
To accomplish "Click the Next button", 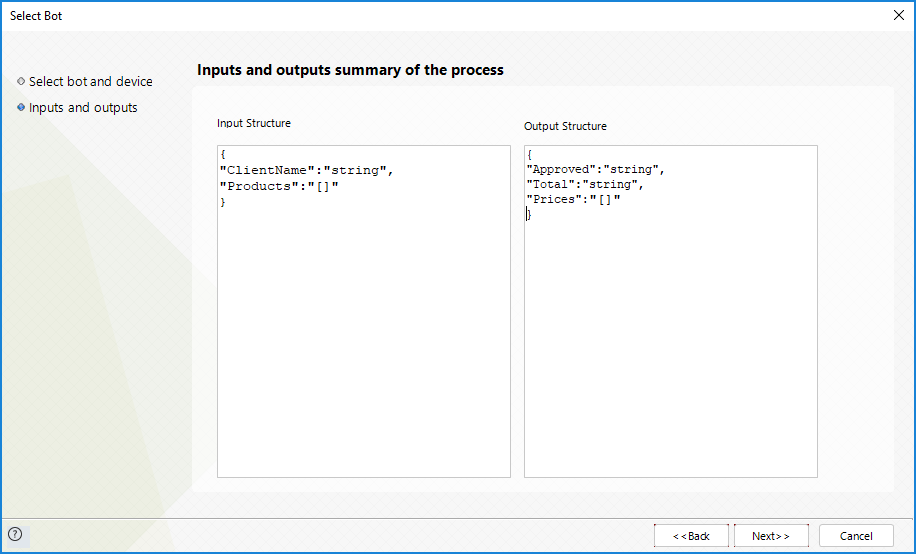I will tap(771, 536).
